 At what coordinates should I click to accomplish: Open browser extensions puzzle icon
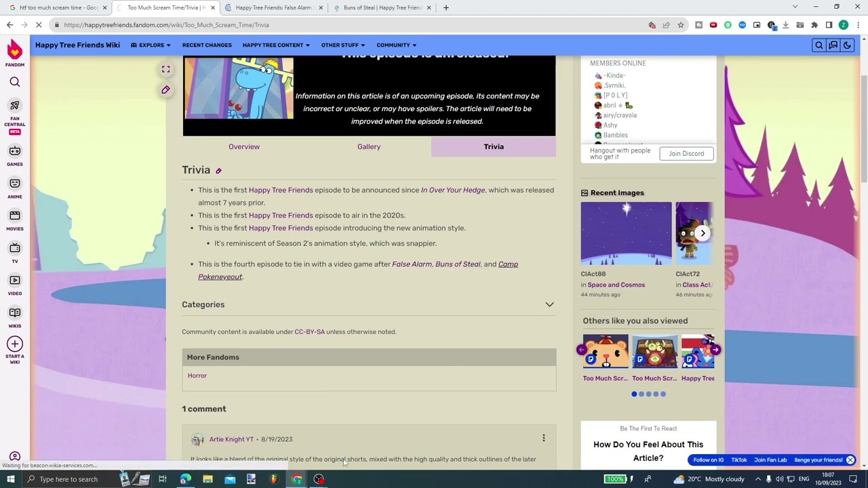pos(814,25)
